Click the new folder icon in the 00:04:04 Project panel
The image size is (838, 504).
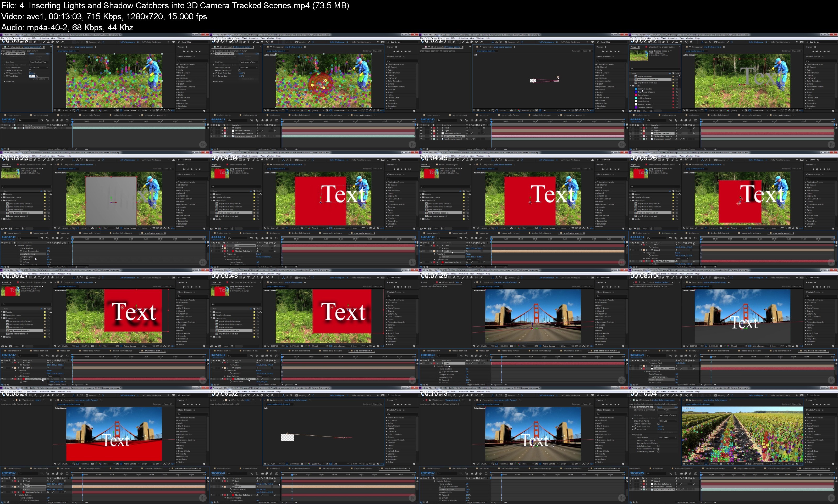coord(216,228)
